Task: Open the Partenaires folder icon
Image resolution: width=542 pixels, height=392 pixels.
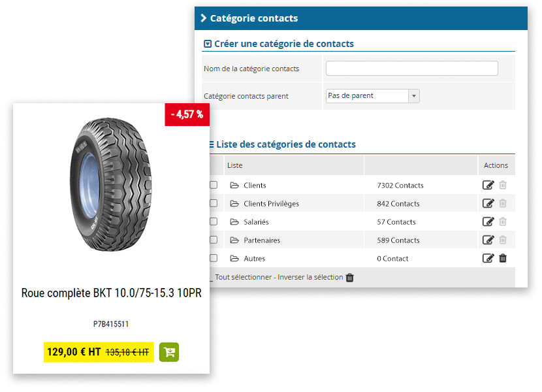Action: click(234, 240)
